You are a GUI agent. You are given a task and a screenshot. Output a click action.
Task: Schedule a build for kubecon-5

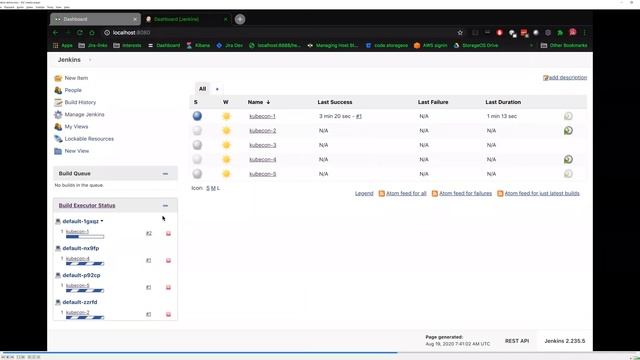pyautogui.click(x=568, y=174)
